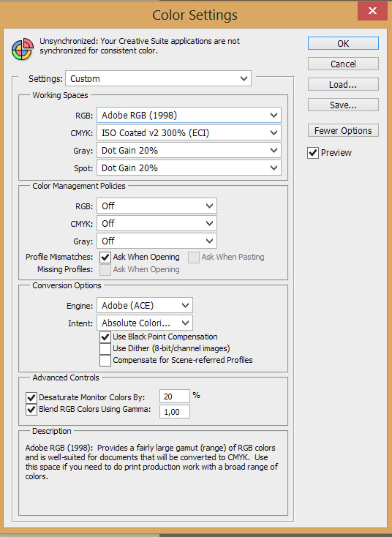392x537 pixels.
Task: Open the CMYK color management policy dropdown
Action: 157,223
